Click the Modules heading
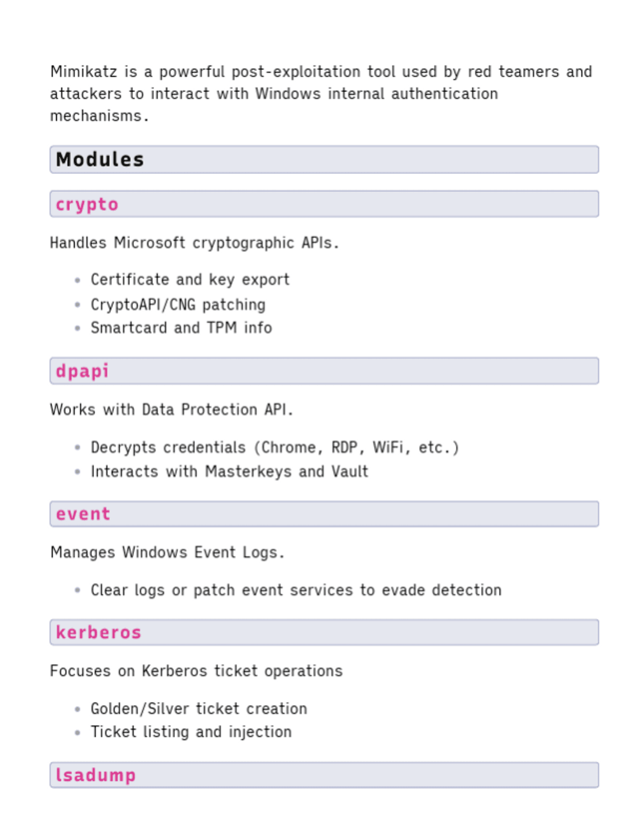Viewport: 644px width, 830px height. [x=100, y=159]
